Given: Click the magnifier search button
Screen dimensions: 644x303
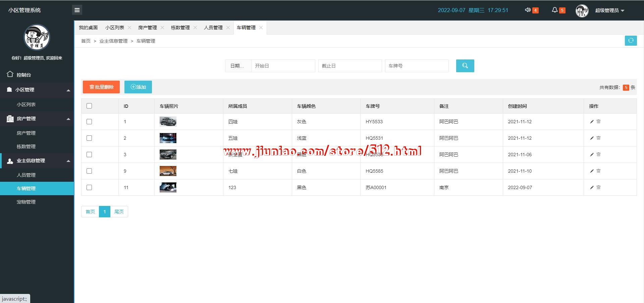Looking at the screenshot, I should (465, 66).
